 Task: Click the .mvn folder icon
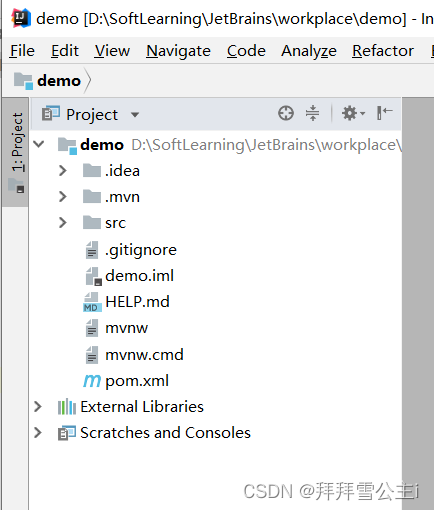coord(92,196)
